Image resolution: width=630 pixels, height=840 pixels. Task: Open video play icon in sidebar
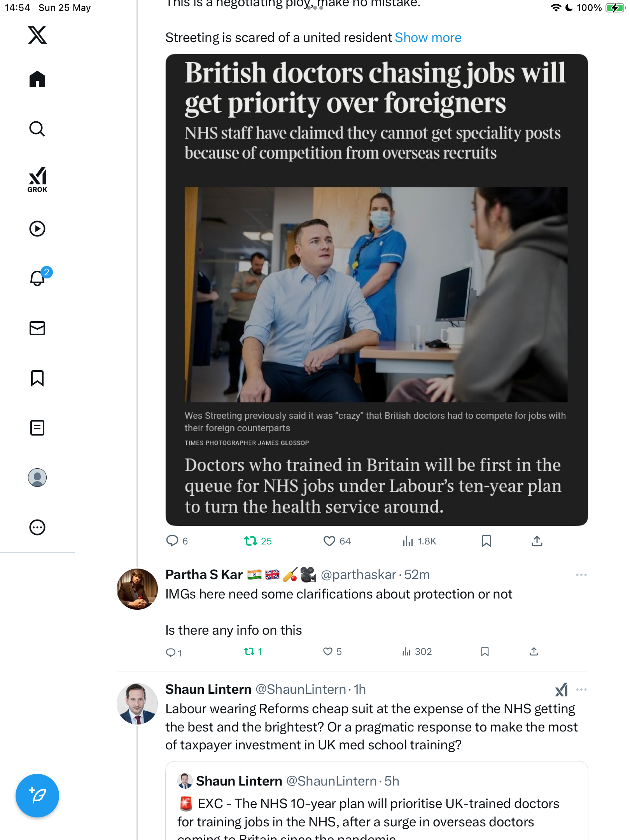pos(37,229)
